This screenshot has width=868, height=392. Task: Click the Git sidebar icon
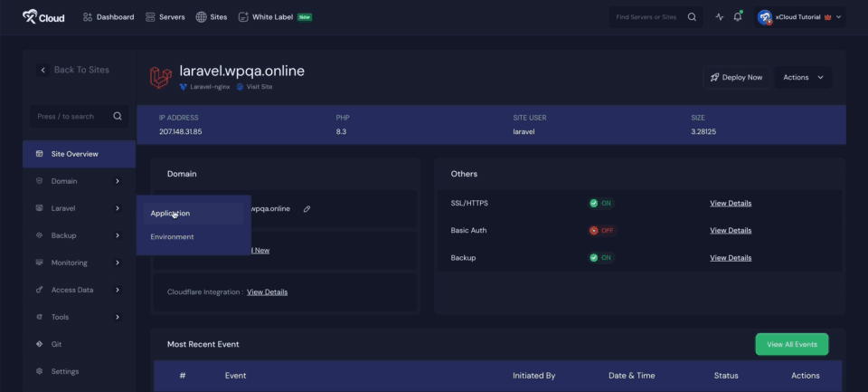point(40,344)
